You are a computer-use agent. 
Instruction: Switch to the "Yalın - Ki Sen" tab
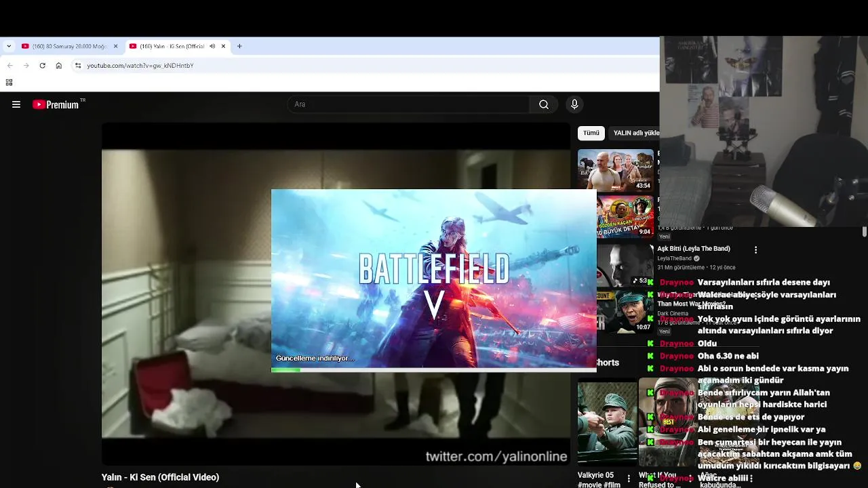click(x=178, y=46)
